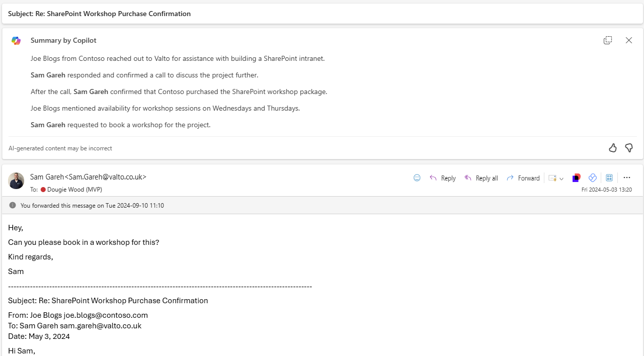Viewport: 644px width, 356px height.
Task: Click 'Can you please book in a workshop' line
Action: (84, 242)
